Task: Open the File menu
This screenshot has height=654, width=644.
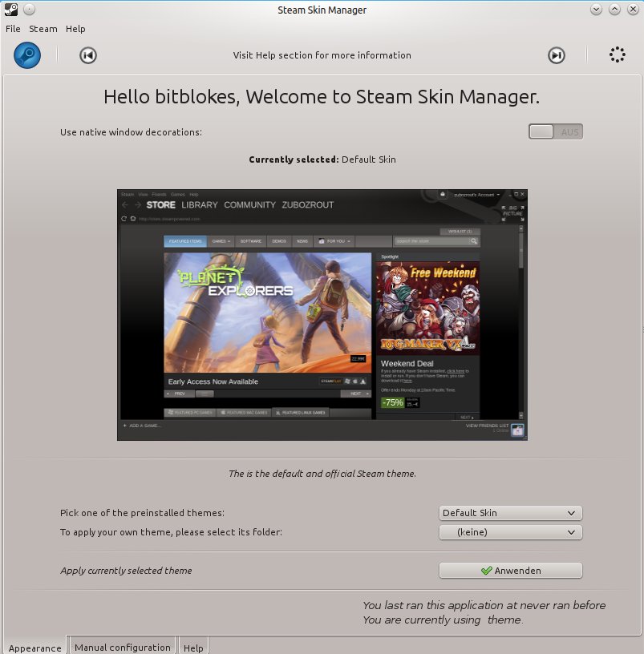Action: click(13, 29)
